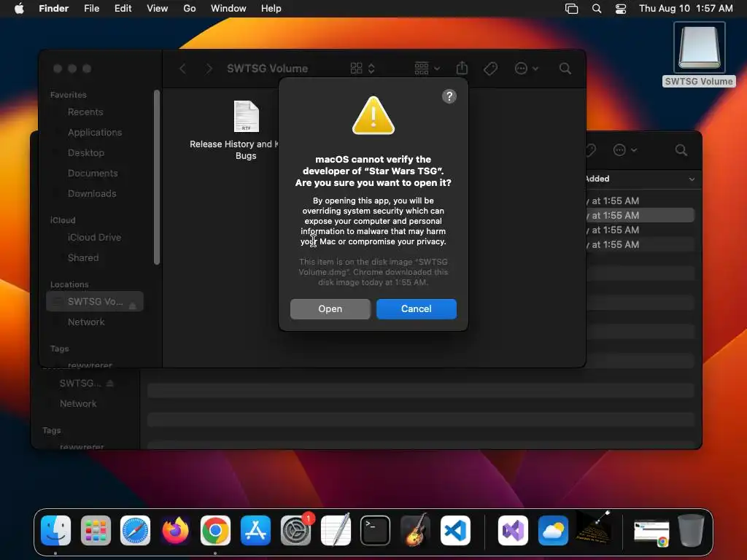Click the date and time in menu bar
Screen dimensions: 747x560
[686, 8]
